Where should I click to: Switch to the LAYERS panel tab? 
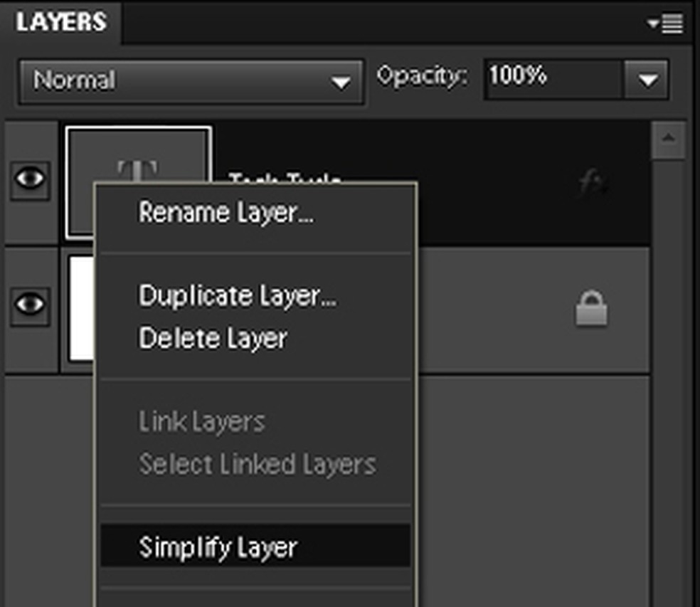point(61,22)
